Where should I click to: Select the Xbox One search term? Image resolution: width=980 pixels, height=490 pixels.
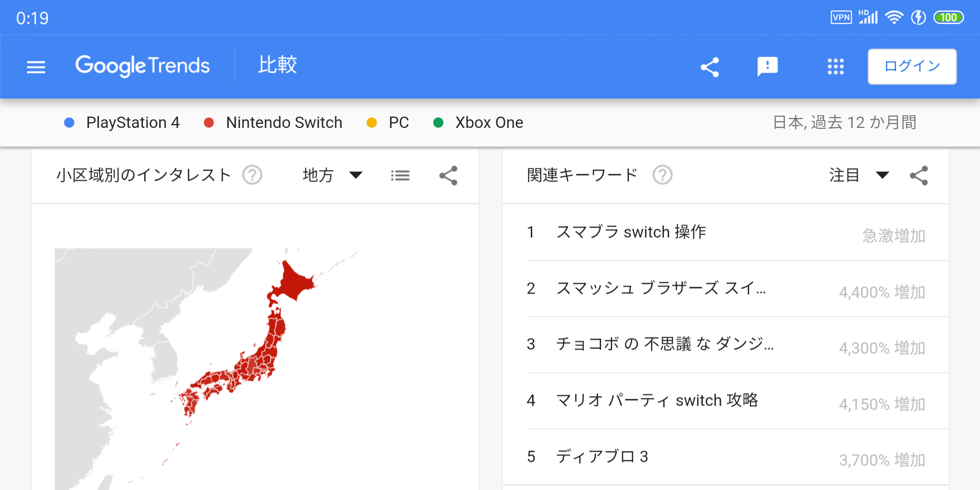[x=489, y=122]
